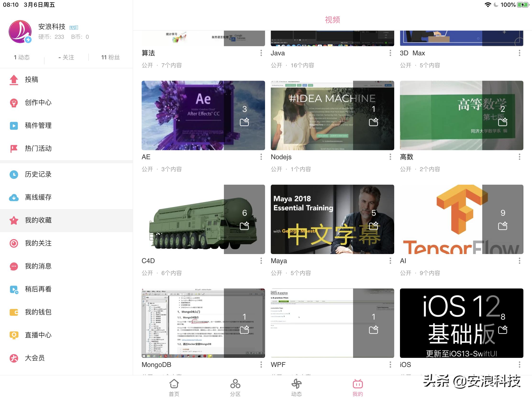Viewport: 532px width, 399px height.
Task: Open 我的消息 messages menu entry
Action: (38, 266)
